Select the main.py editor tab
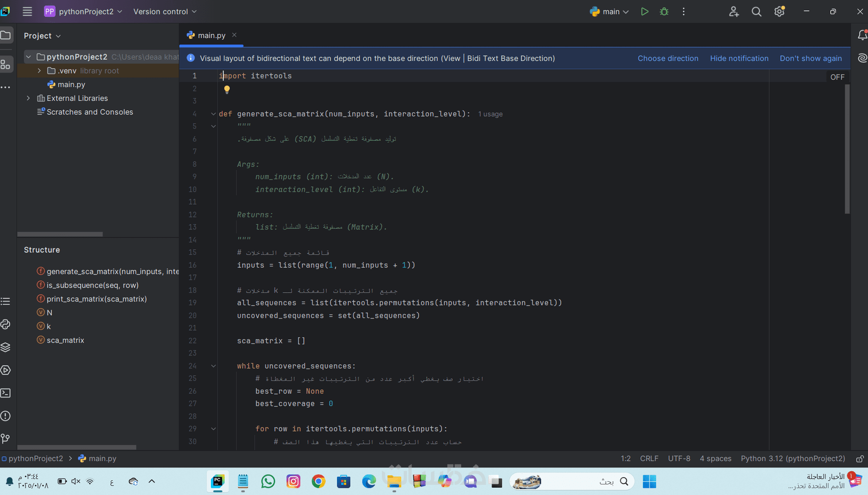868x495 pixels. [x=211, y=35]
